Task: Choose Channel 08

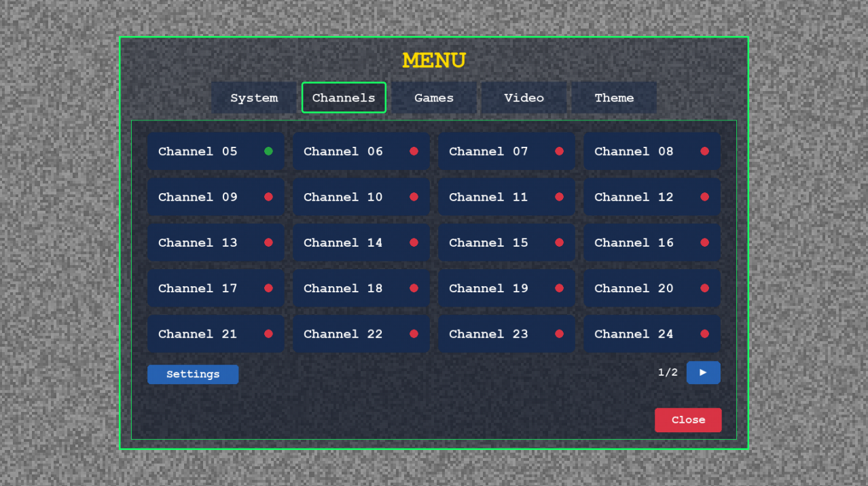Action: tap(652, 152)
